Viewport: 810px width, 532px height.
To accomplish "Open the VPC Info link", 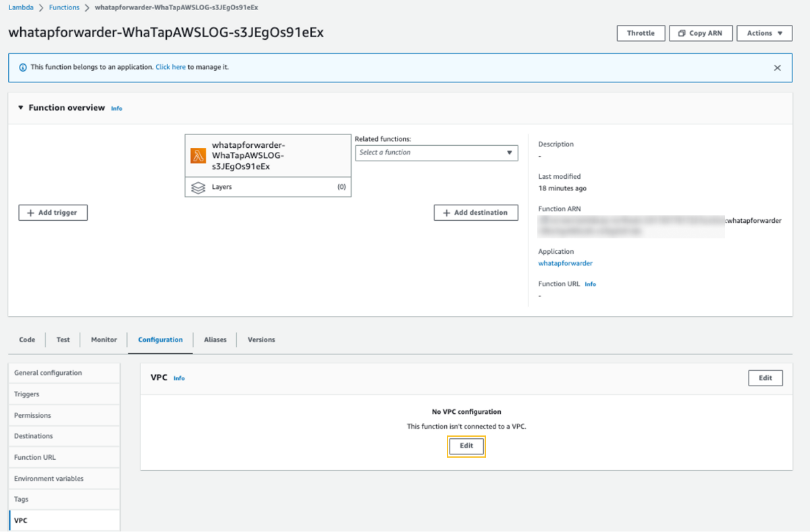I will tap(179, 379).
